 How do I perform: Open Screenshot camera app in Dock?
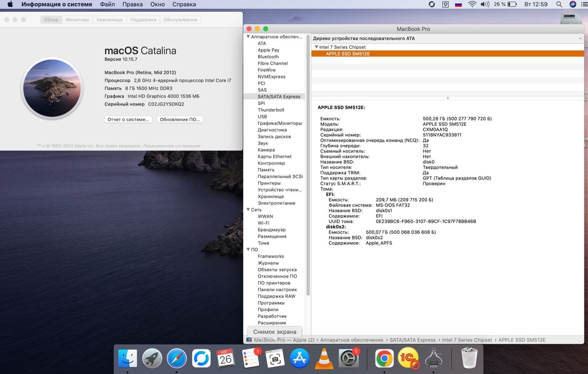pyautogui.click(x=275, y=358)
